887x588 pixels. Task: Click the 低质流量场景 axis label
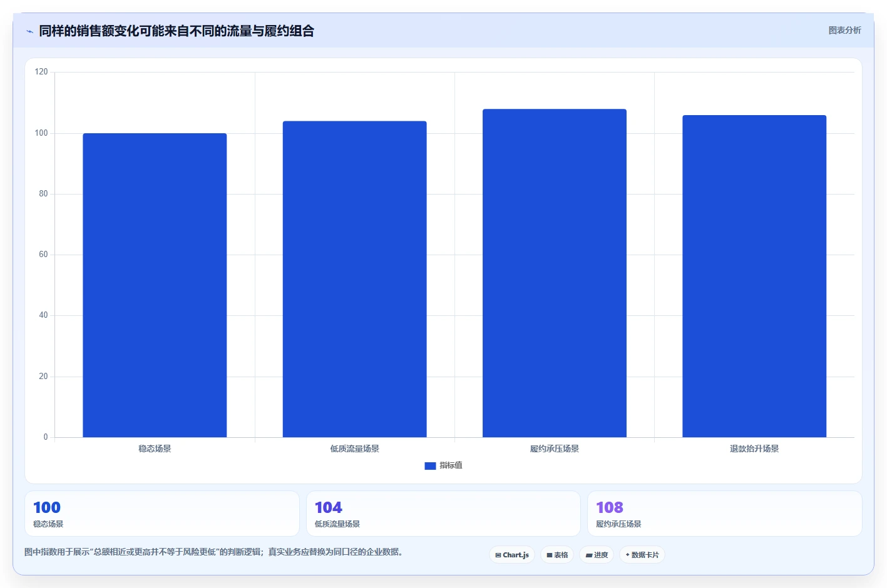pos(354,449)
